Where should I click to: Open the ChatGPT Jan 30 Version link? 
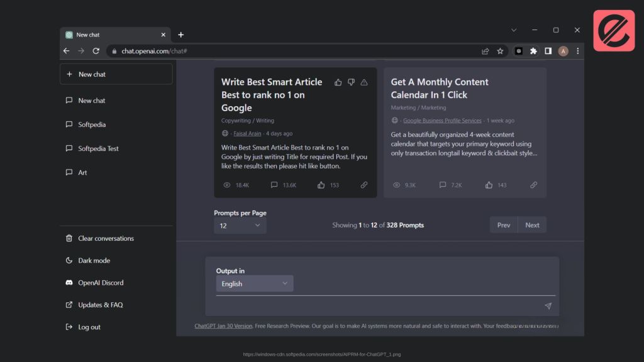(x=223, y=326)
